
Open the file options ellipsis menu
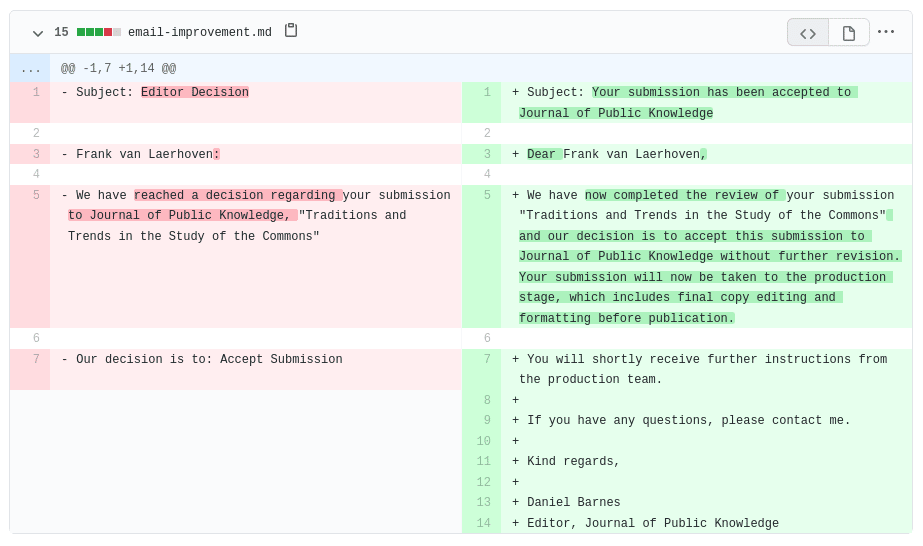tap(886, 32)
